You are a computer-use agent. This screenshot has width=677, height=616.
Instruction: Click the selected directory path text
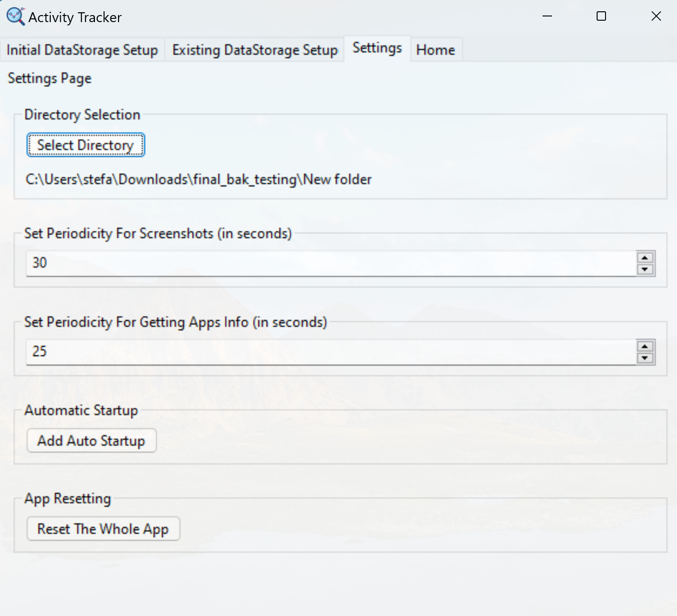click(198, 180)
